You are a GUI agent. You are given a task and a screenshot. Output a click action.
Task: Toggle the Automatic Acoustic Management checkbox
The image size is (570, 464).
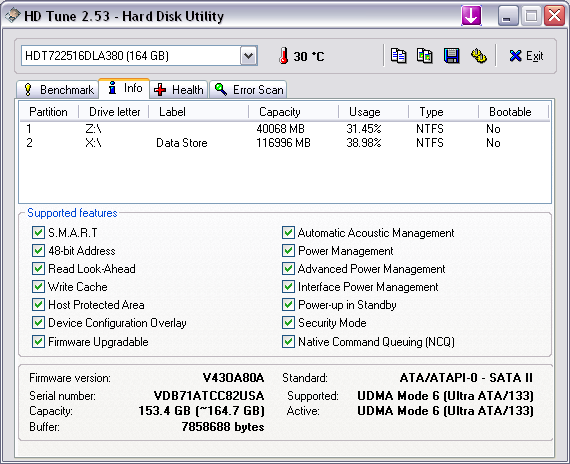click(288, 232)
